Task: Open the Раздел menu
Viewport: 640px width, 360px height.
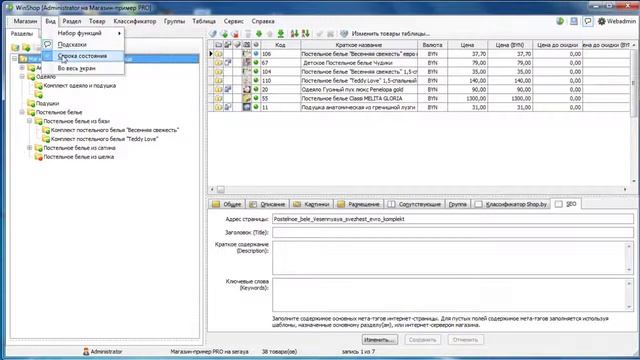Action: point(71,21)
